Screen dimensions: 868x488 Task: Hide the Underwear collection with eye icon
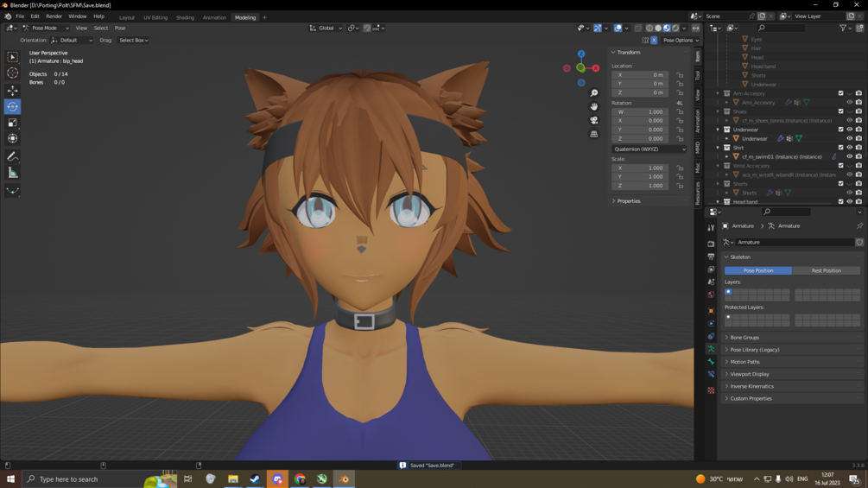click(x=850, y=130)
